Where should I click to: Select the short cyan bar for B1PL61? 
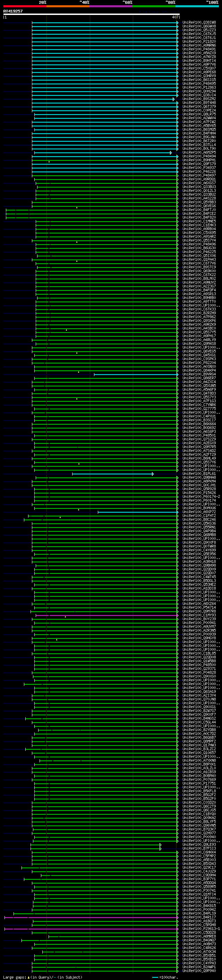[x=113, y=474]
